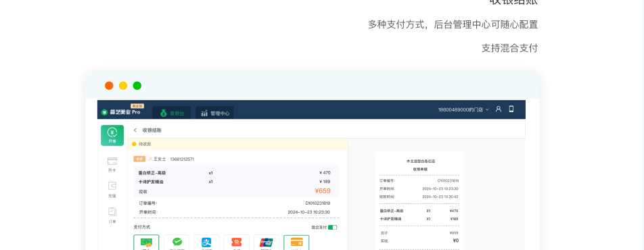Open the 订单 orders icon in sidebar
644x250 pixels.
112,211
